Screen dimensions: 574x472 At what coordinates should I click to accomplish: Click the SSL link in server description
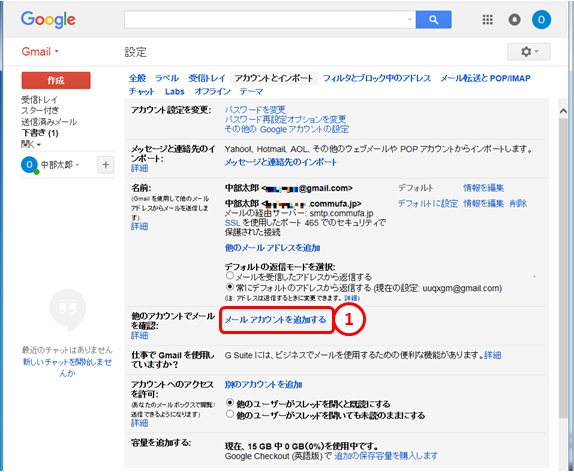pyautogui.click(x=232, y=223)
